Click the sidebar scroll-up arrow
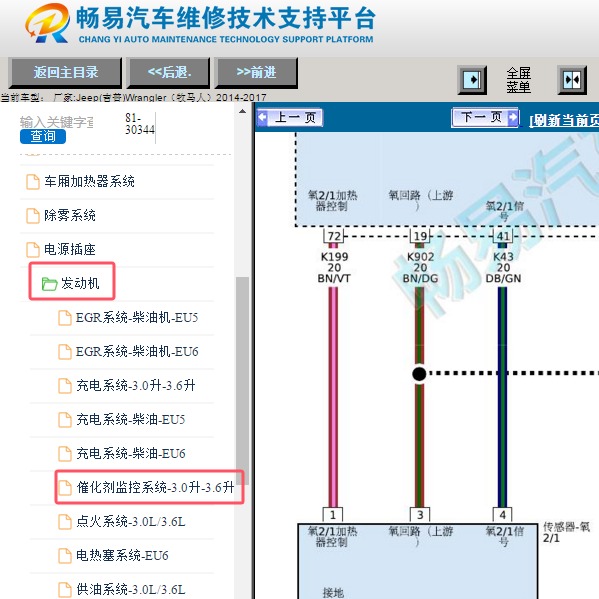Image resolution: width=599 pixels, height=599 pixels. point(242,112)
